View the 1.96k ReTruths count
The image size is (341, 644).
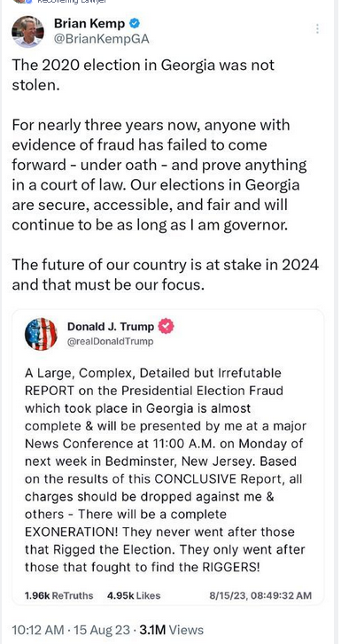(x=58, y=595)
